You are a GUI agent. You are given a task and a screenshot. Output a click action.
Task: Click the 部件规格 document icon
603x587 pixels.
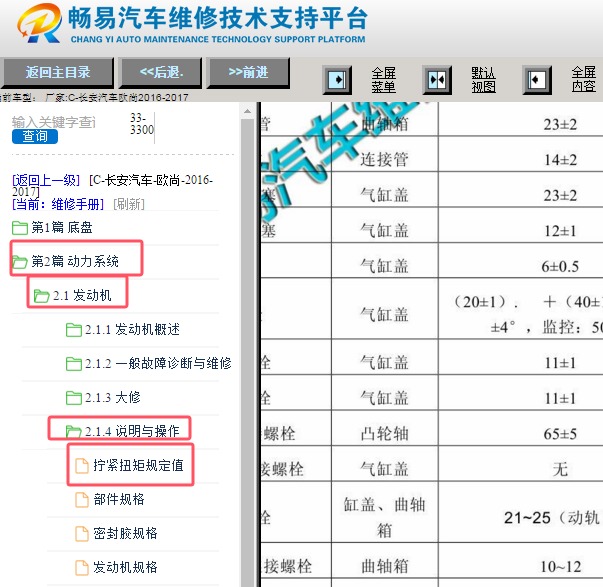[82, 500]
